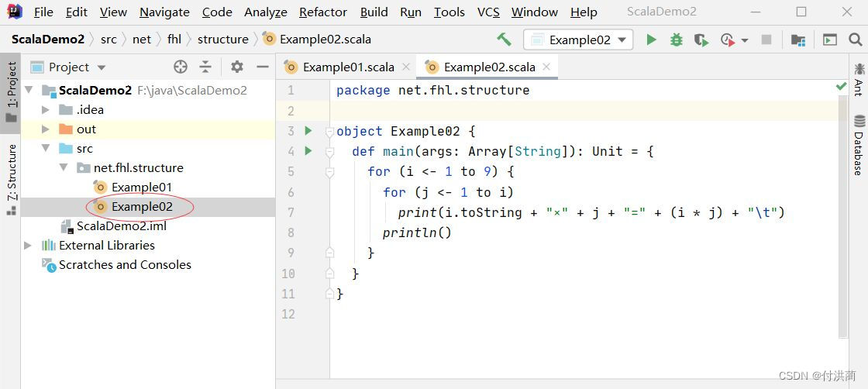Collapse the ScalaDemo2 project root
The height and width of the screenshot is (389, 868).
pyautogui.click(x=29, y=90)
